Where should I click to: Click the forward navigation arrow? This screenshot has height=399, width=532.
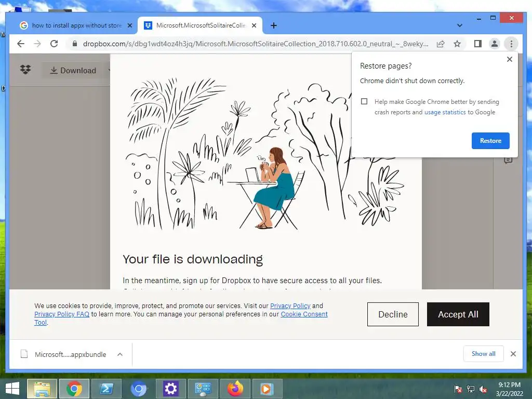[37, 44]
